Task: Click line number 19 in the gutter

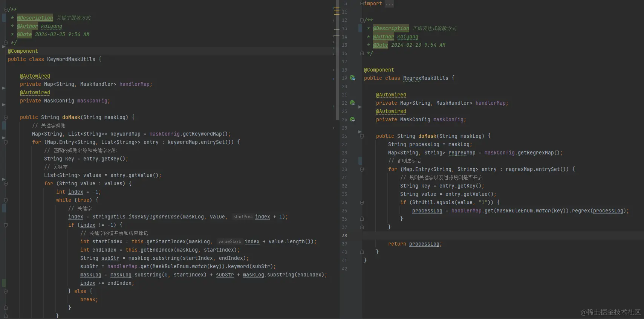Action: (x=344, y=78)
